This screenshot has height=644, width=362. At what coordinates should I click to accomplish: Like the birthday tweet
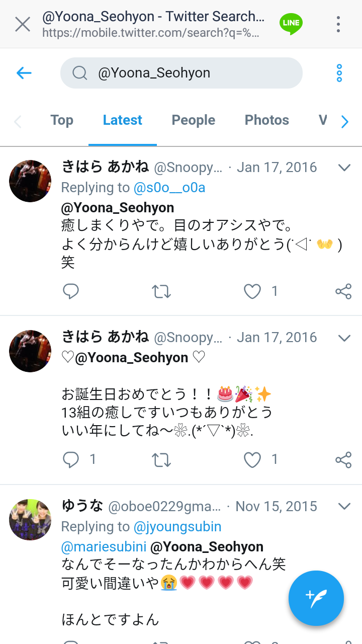tap(252, 459)
